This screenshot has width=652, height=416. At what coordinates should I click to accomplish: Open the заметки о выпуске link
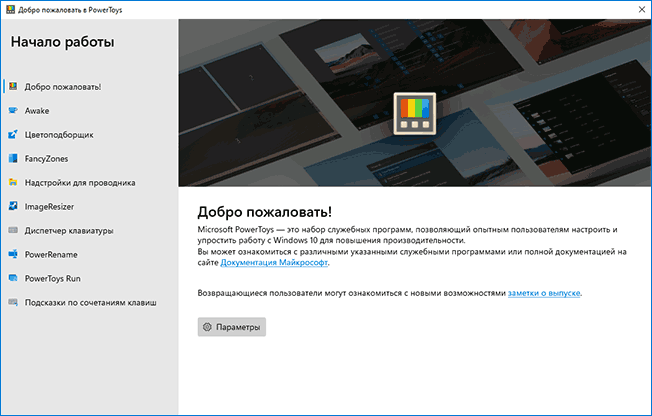tap(544, 293)
